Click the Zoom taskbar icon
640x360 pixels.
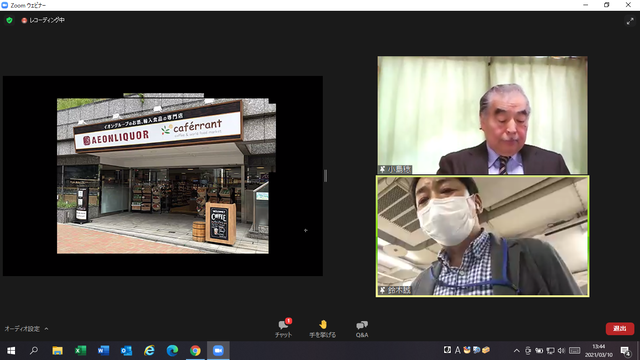[x=218, y=351]
